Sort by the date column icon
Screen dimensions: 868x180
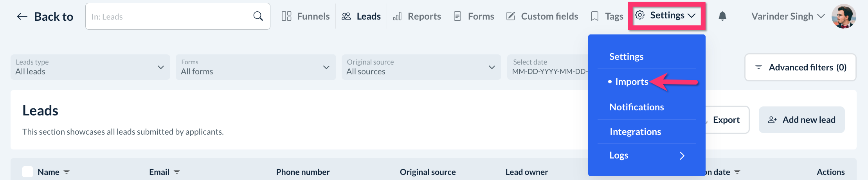pyautogui.click(x=737, y=172)
